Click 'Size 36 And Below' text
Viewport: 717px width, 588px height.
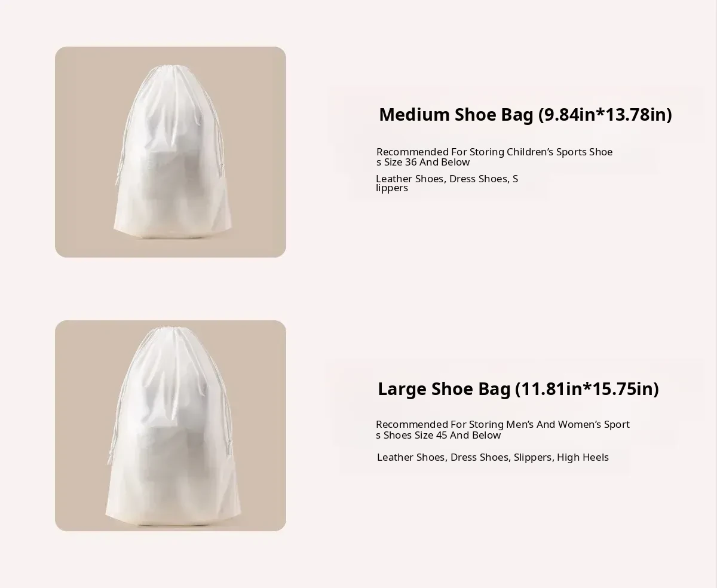click(x=427, y=162)
